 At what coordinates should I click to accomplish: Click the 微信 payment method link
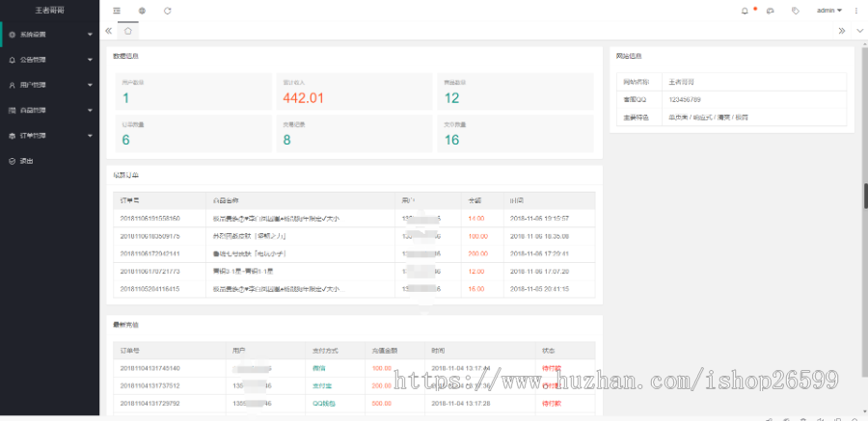[x=318, y=368]
